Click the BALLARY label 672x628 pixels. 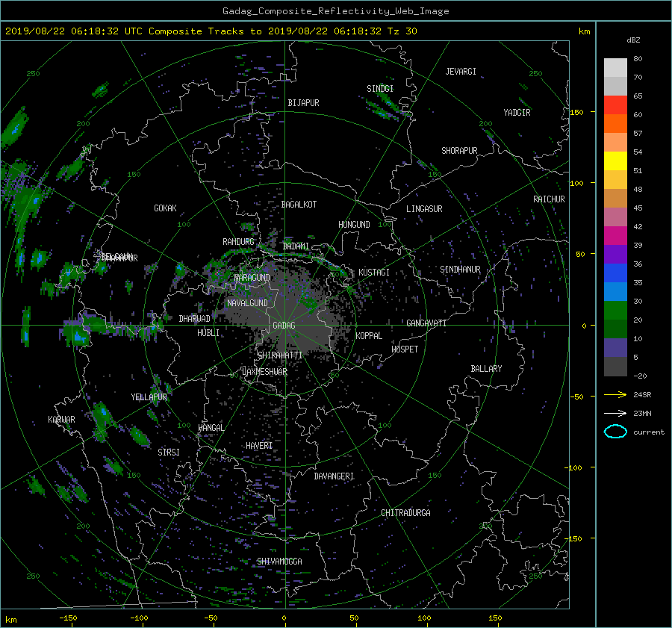[x=486, y=369]
